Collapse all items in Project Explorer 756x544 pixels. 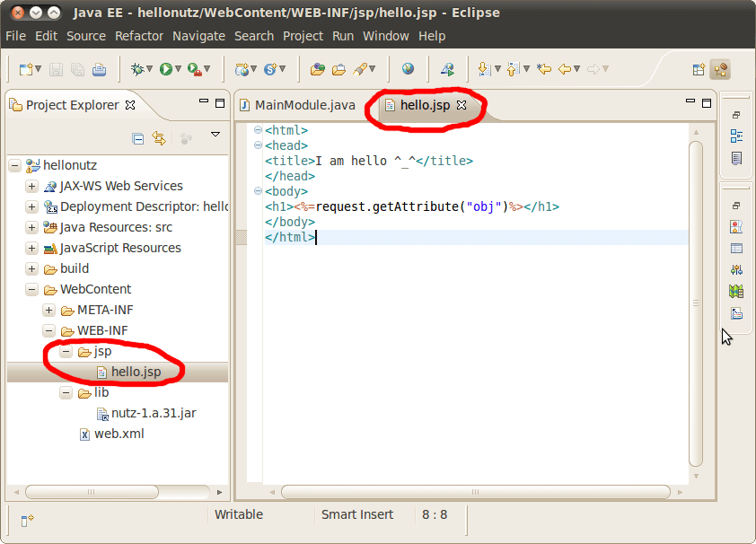click(x=138, y=138)
